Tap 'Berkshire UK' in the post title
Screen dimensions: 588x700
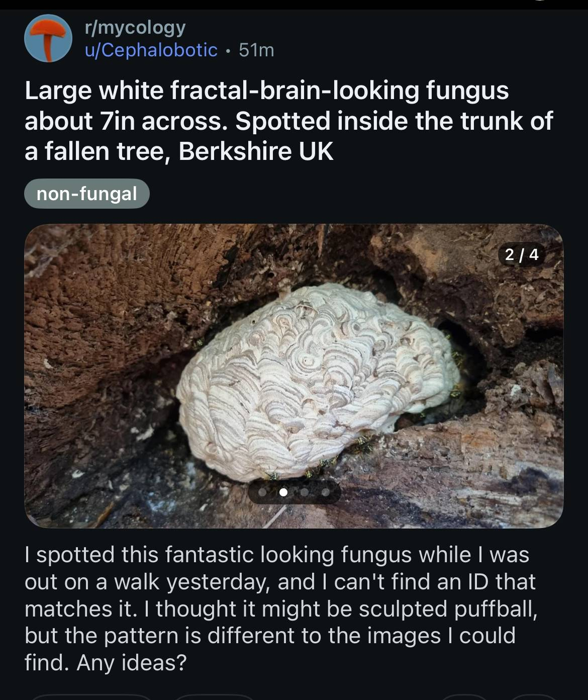(x=256, y=151)
